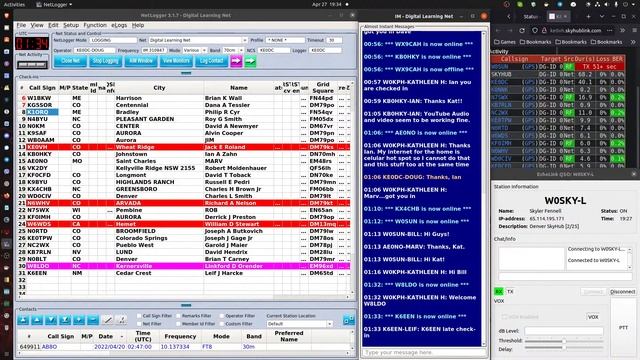Open the Current Station Location dropdown
This screenshot has width=640, height=360.
point(329,324)
